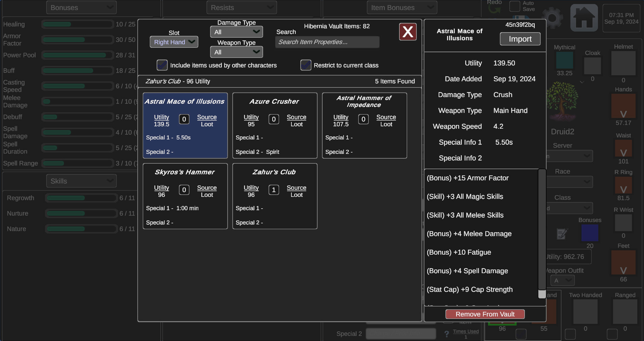The height and width of the screenshot is (341, 644).
Task: Select Astral Hammer of Impedance card
Action: click(364, 126)
